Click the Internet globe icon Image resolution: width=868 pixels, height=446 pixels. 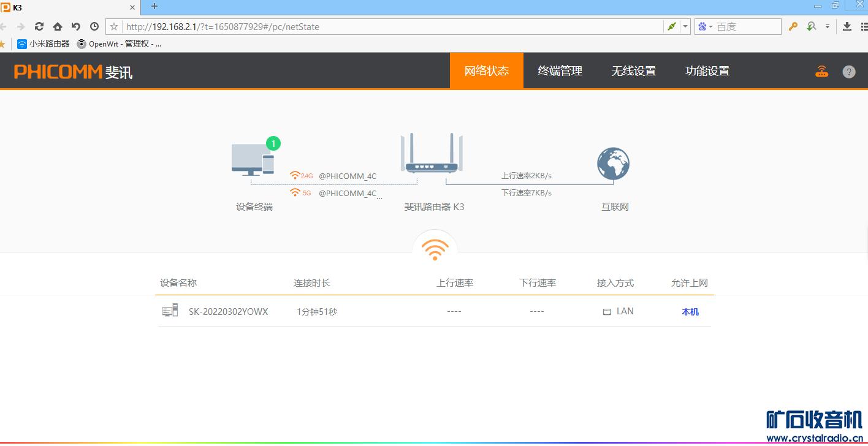tap(613, 164)
